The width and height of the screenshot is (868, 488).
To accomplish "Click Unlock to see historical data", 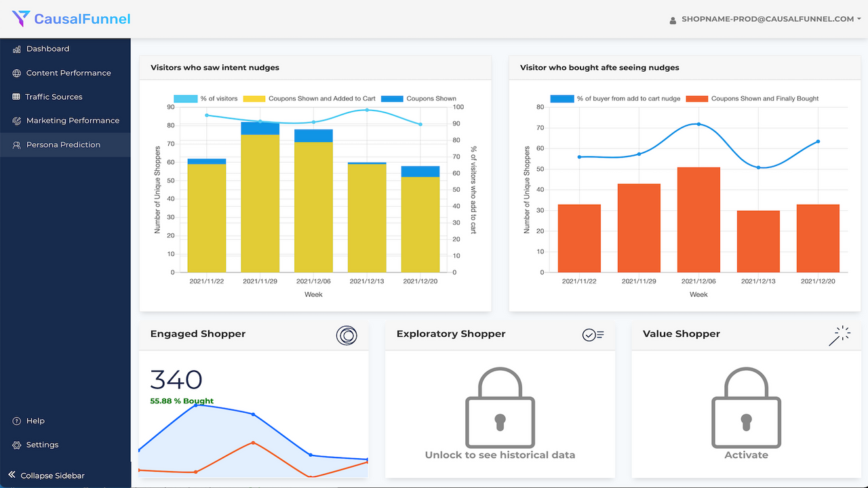I will coord(500,455).
